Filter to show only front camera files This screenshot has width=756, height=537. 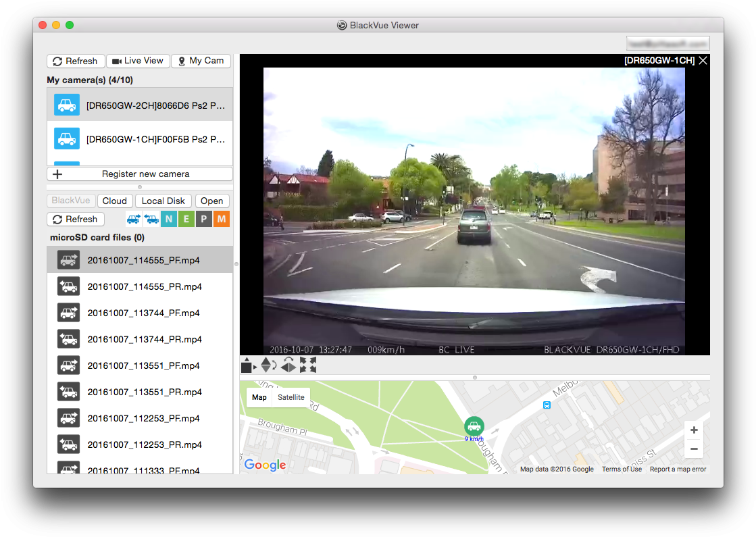tap(133, 218)
